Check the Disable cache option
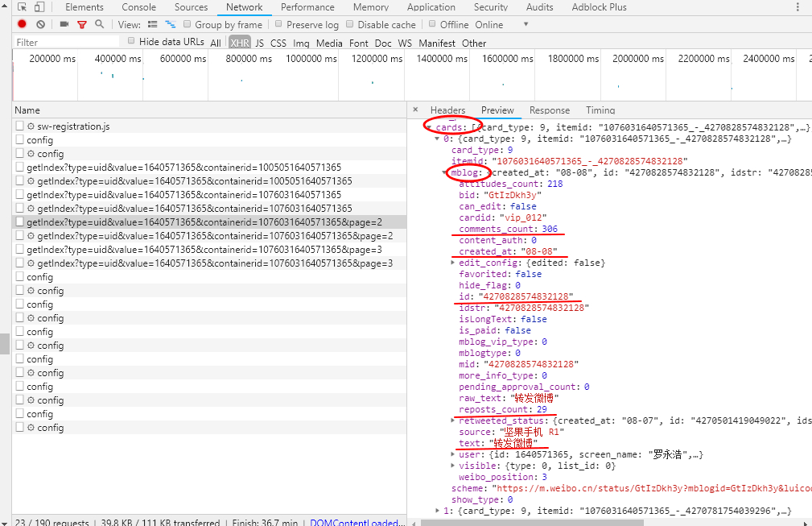The width and height of the screenshot is (812, 526). click(x=350, y=24)
